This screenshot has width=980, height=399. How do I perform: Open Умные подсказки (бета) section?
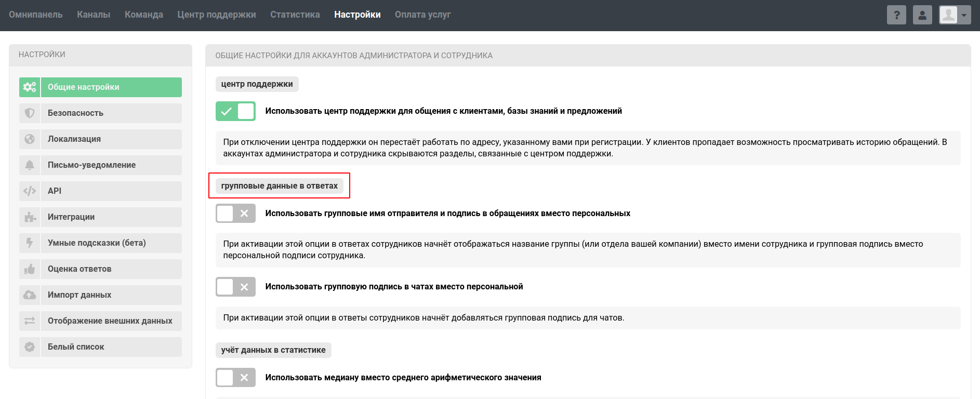pyautogui.click(x=100, y=243)
